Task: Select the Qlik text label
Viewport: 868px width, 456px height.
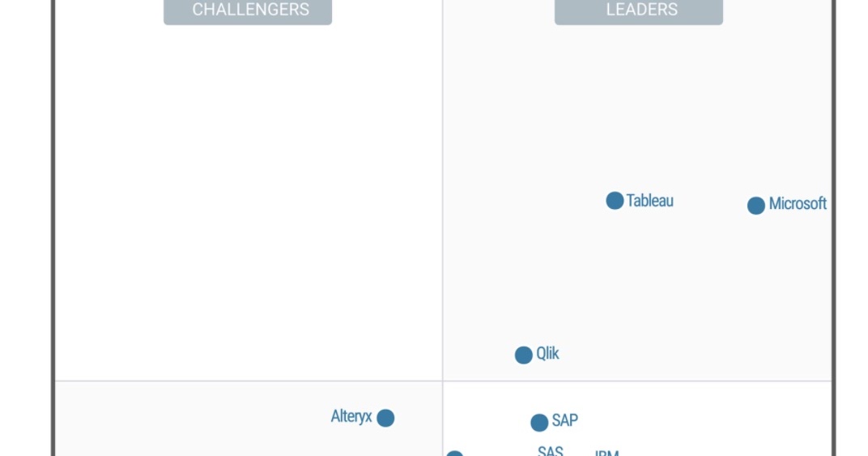Action: [x=547, y=353]
